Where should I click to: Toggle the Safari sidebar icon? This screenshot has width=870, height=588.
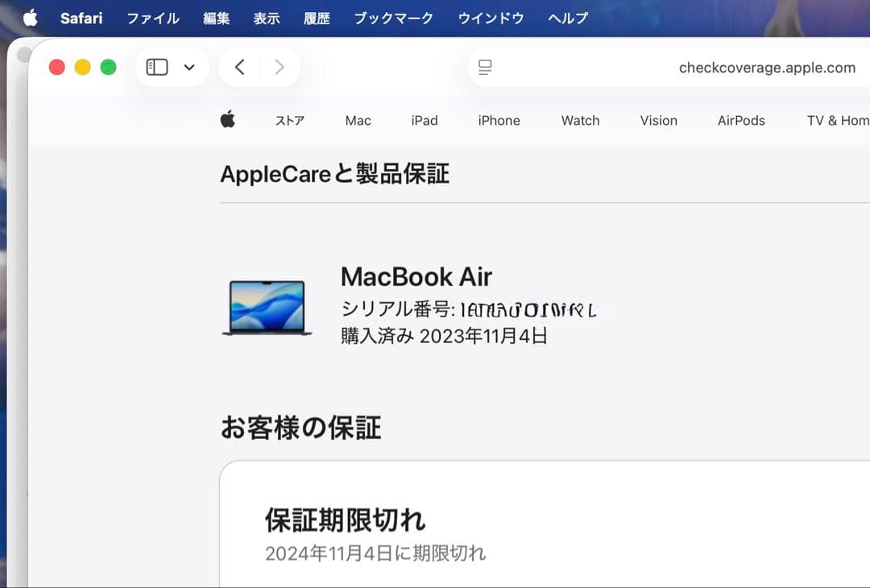pyautogui.click(x=159, y=67)
